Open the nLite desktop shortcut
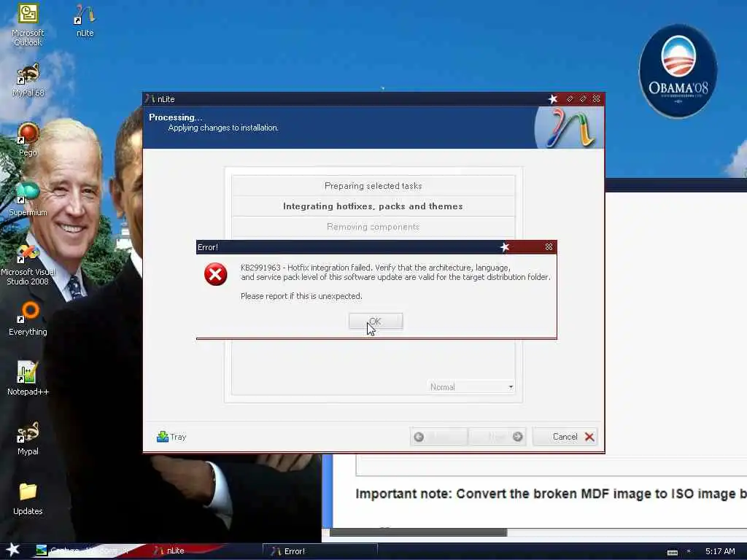The height and width of the screenshot is (560, 747). coord(85,20)
